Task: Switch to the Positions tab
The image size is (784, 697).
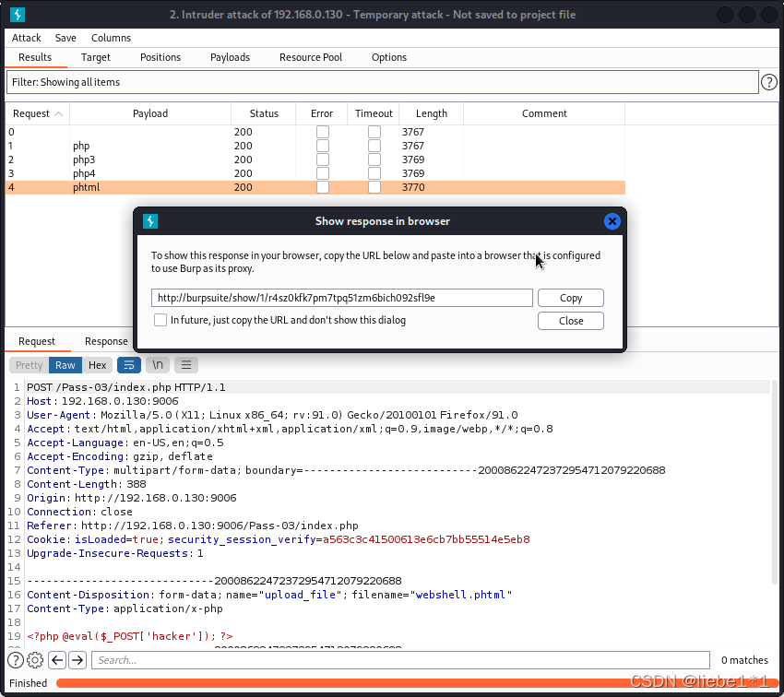Action: (160, 57)
